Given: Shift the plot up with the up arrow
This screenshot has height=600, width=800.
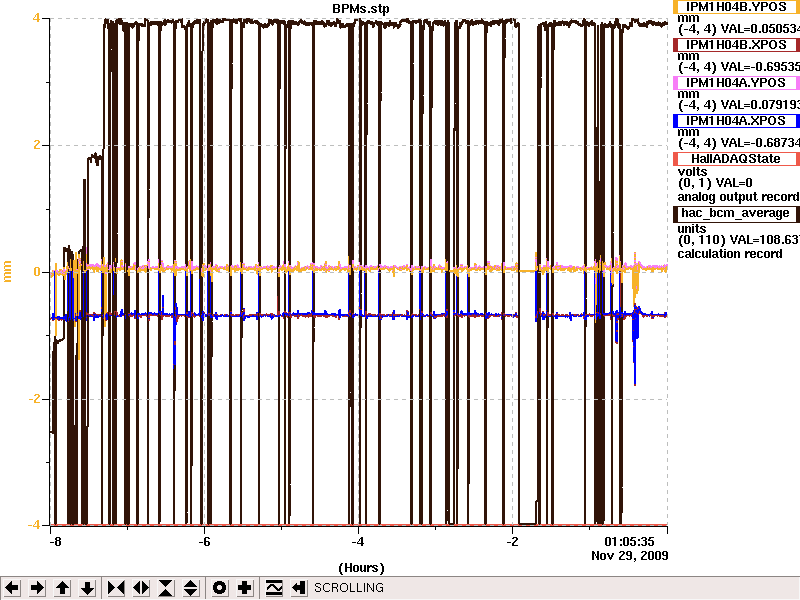Looking at the screenshot, I should click(x=62, y=588).
